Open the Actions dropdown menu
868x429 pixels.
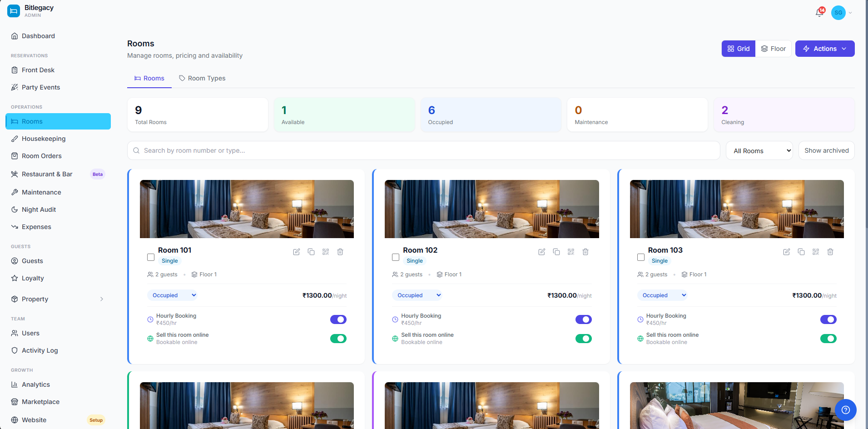(825, 49)
